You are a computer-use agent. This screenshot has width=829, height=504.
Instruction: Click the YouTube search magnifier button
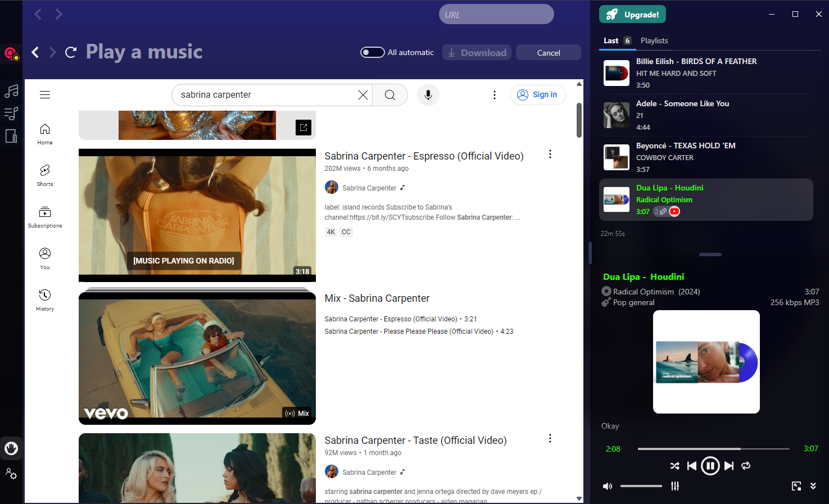[390, 95]
